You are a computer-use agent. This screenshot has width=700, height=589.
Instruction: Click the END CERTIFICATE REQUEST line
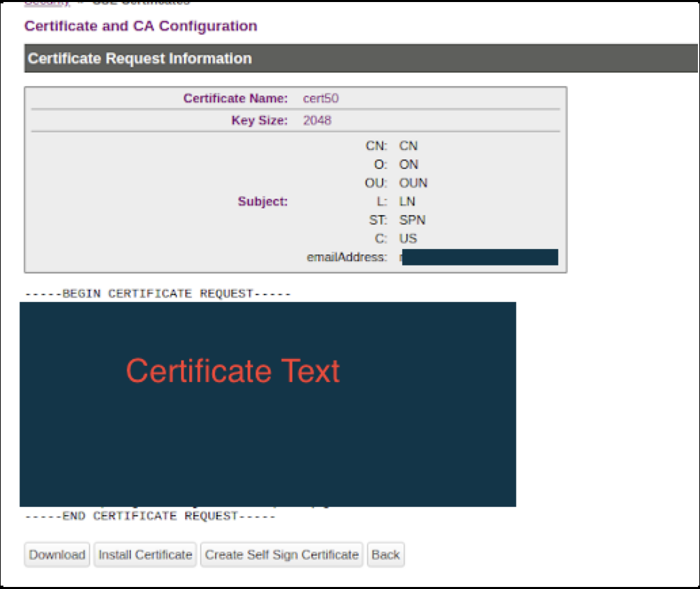pyautogui.click(x=150, y=516)
